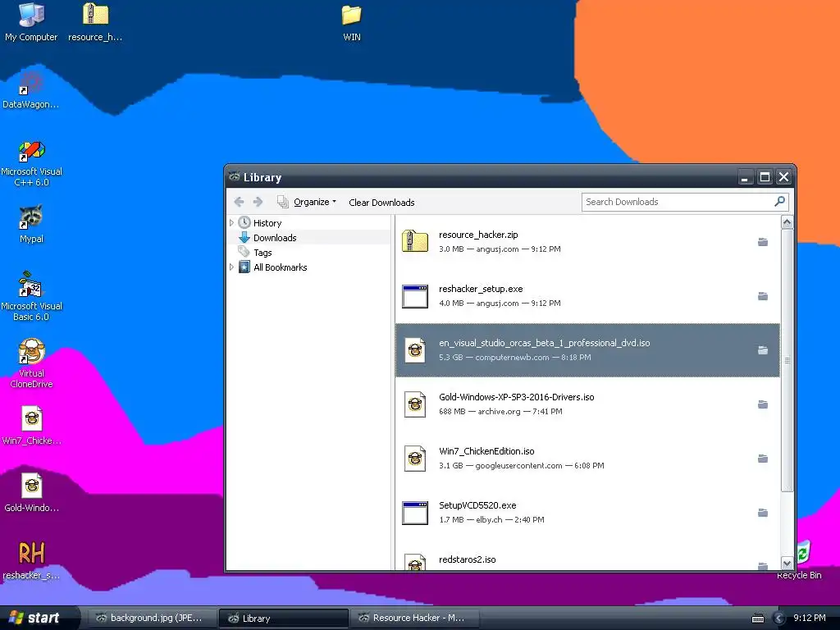
Task: Switch to background.jpg taskbar window
Action: click(152, 619)
